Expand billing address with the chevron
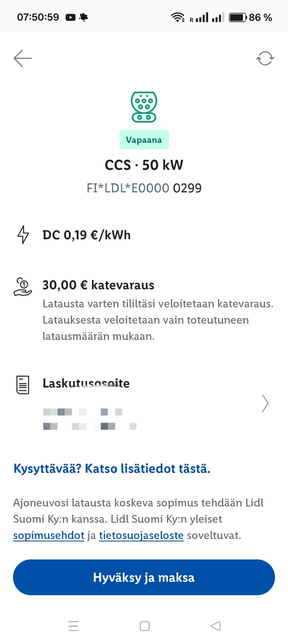The width and height of the screenshot is (288, 644). click(265, 403)
